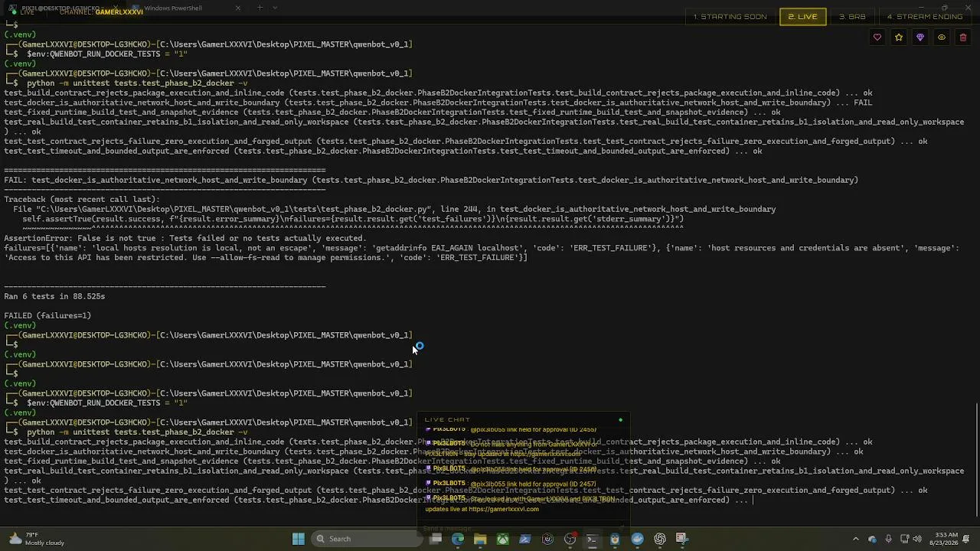Open the weather widget 'Mostly cloudy'
The width and height of the screenshot is (980, 551).
(38, 539)
